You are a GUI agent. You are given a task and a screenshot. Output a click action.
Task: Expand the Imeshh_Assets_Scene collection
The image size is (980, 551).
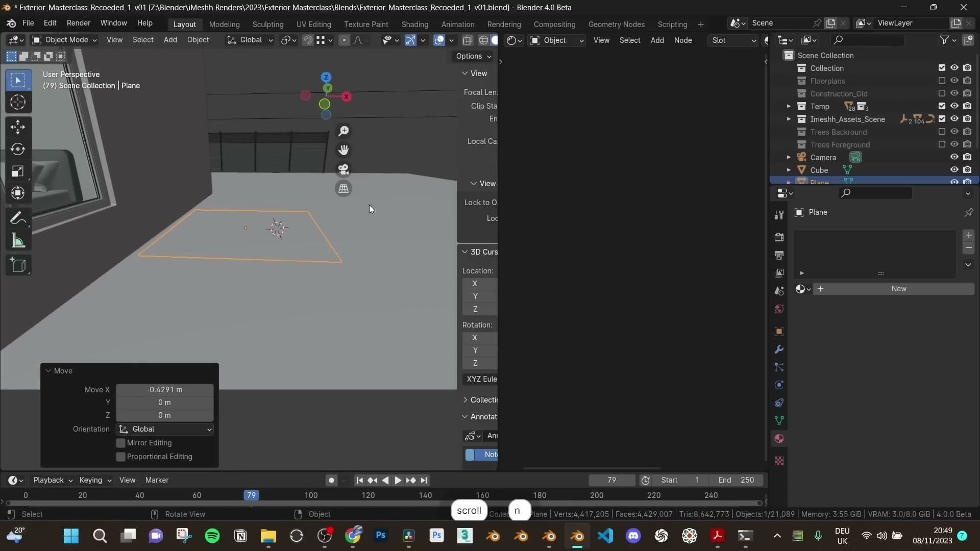pyautogui.click(x=789, y=119)
